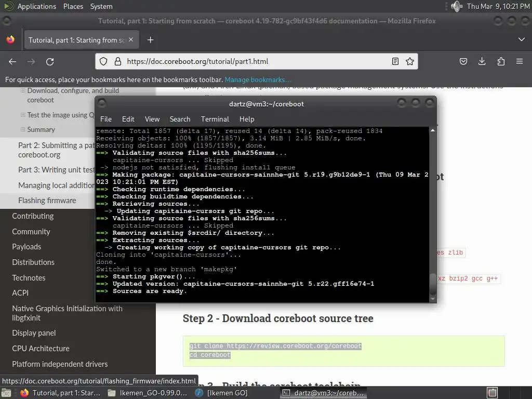Click Step 2 - Download coreboot source tree heading
Image resolution: width=532 pixels, height=399 pixels.
click(x=278, y=318)
